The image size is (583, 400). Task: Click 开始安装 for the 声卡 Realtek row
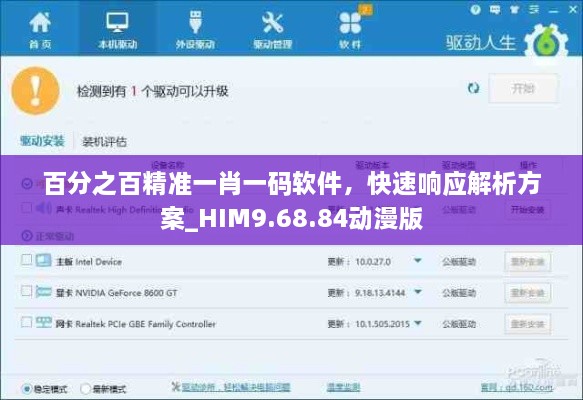click(527, 210)
